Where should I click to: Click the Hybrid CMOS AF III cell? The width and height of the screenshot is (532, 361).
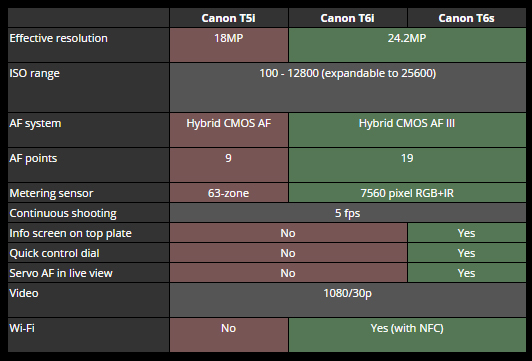(x=407, y=130)
